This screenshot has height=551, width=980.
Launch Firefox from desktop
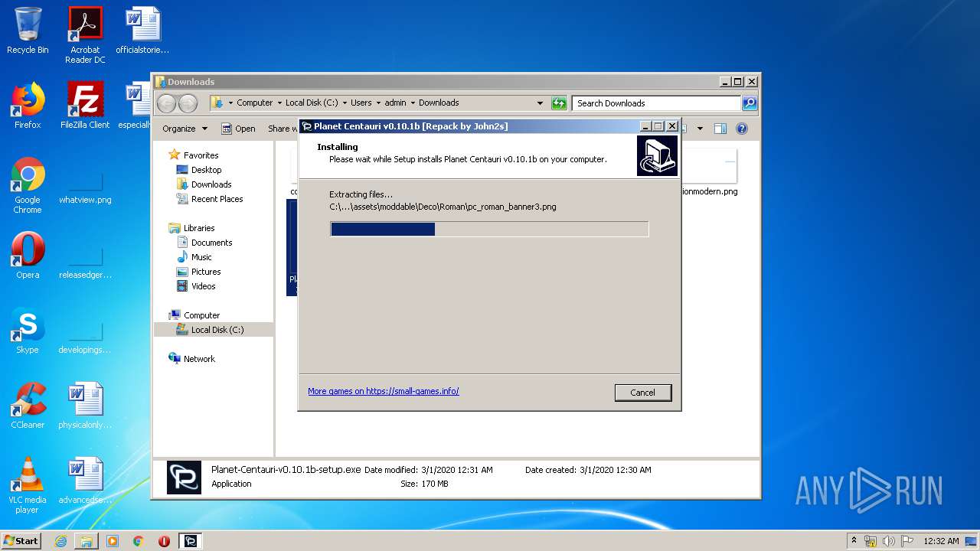pyautogui.click(x=28, y=106)
